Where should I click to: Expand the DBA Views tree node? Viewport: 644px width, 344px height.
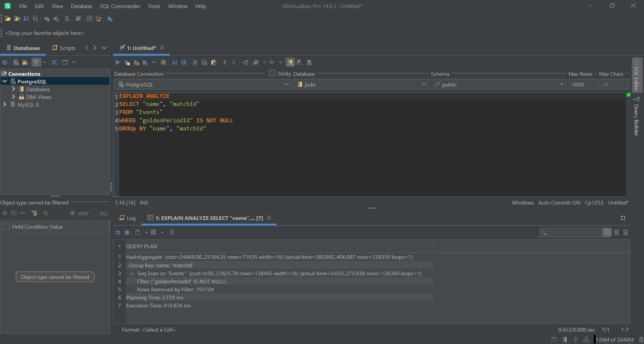pos(14,97)
